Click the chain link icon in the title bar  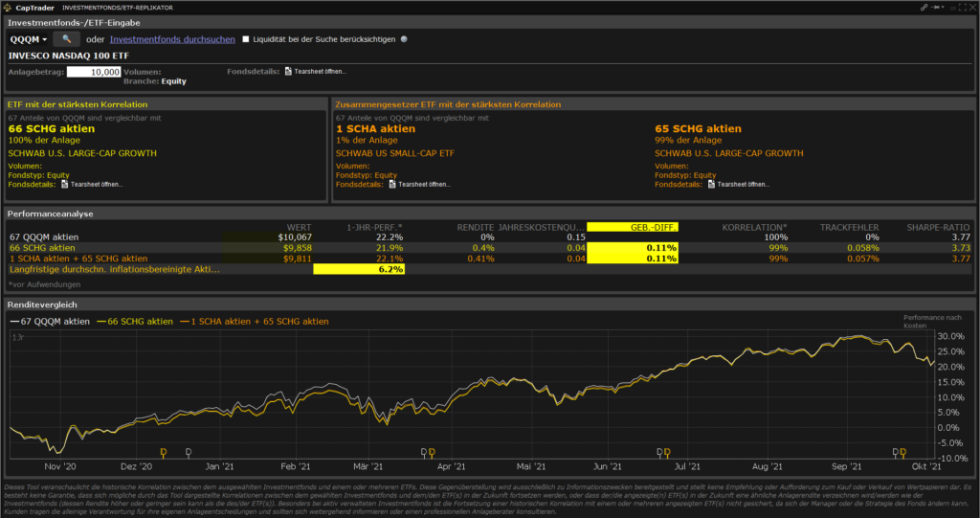point(924,8)
